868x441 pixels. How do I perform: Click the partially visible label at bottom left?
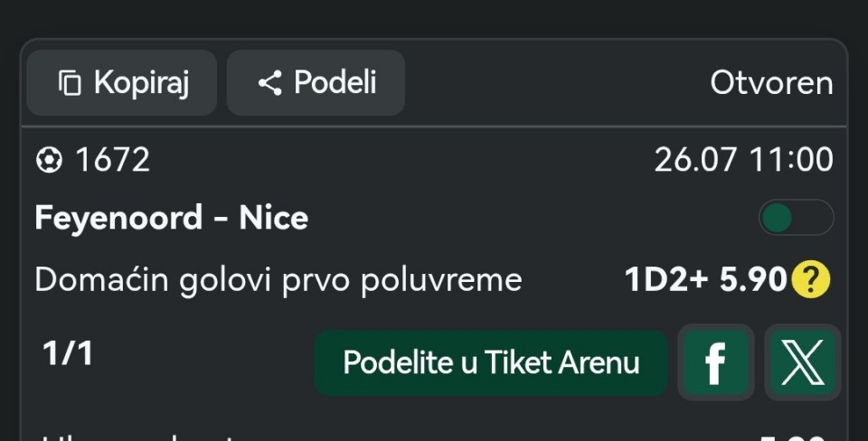click(138, 437)
